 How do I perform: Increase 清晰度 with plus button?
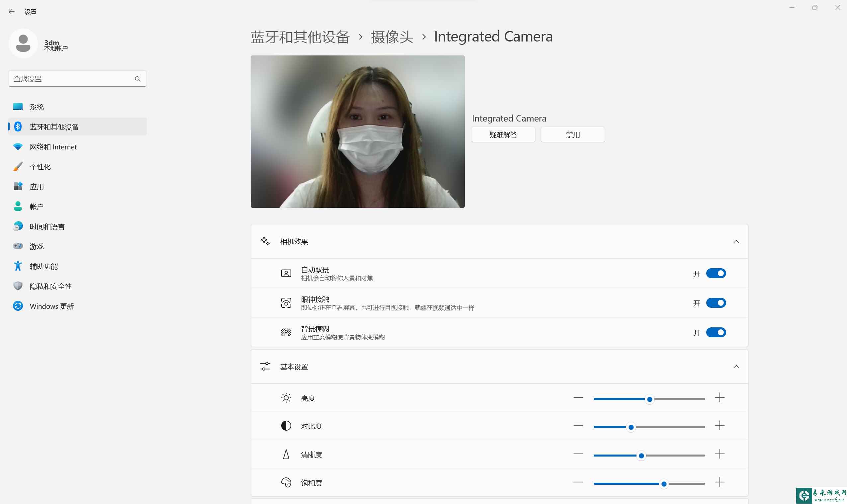[719, 454]
